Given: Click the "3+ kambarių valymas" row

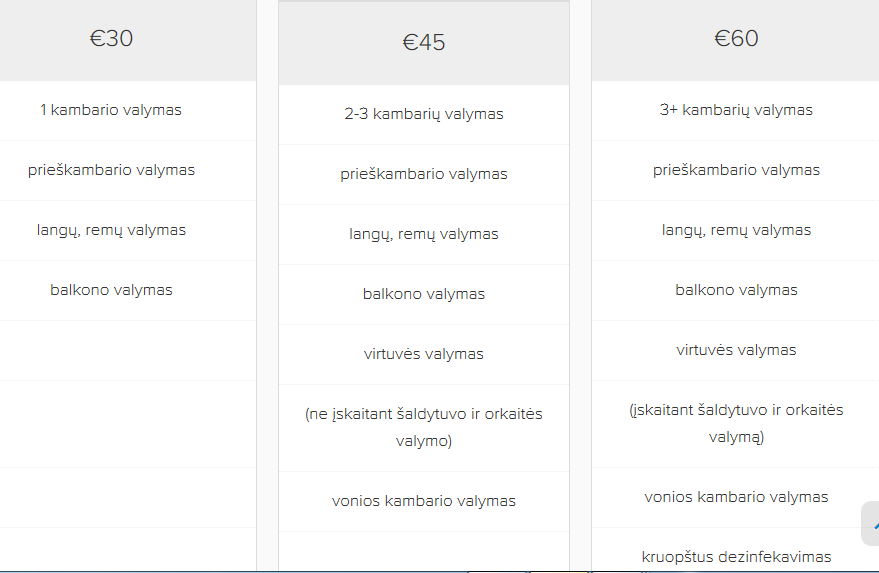Looking at the screenshot, I should point(736,110).
